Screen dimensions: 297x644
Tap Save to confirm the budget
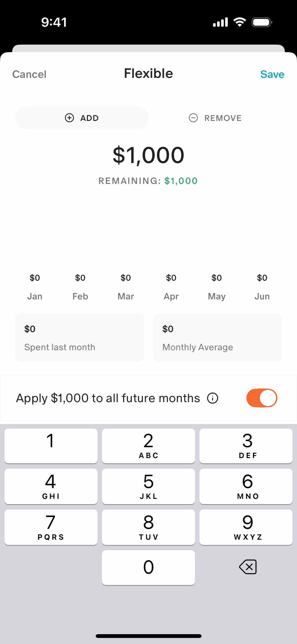(272, 74)
